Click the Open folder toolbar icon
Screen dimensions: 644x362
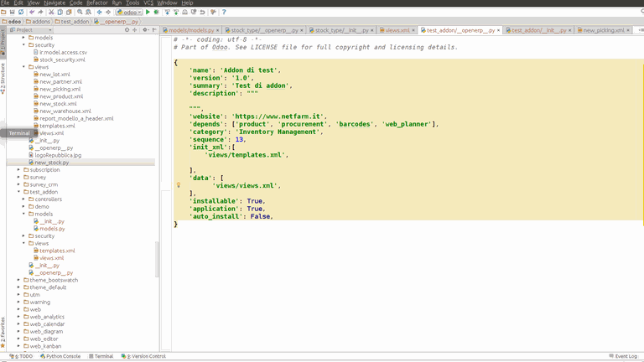point(3,12)
